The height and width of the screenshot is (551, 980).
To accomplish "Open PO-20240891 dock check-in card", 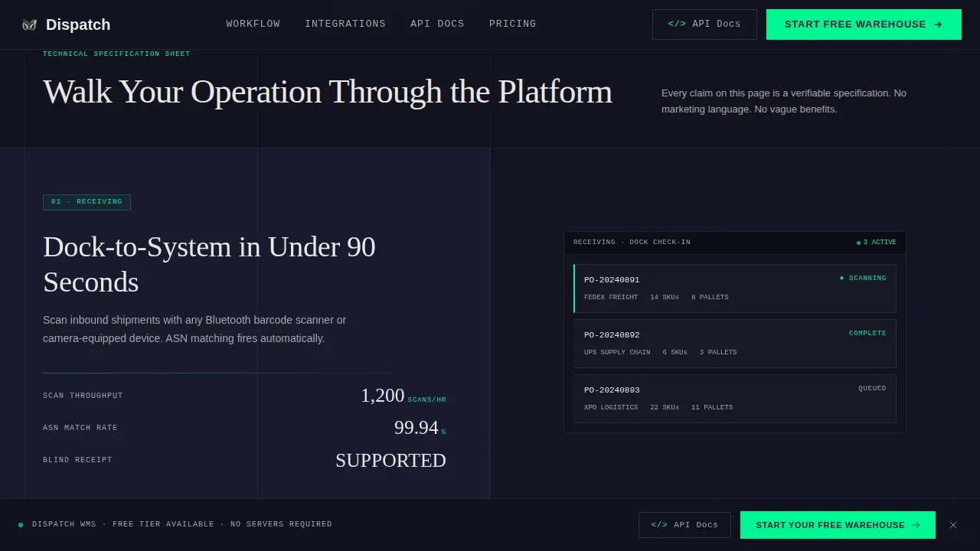I will (735, 289).
